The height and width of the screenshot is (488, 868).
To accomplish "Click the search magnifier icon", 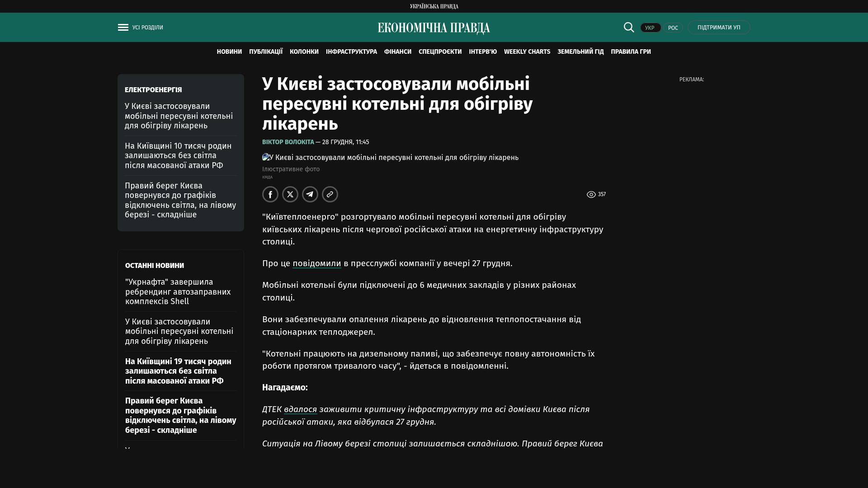I will point(629,27).
